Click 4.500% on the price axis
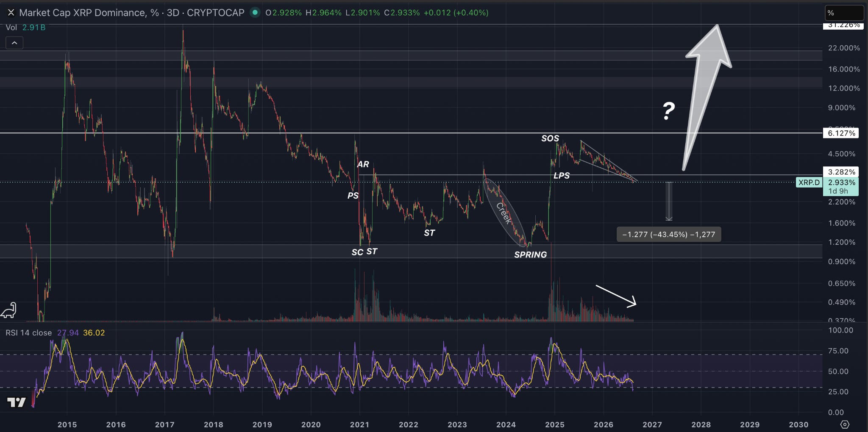The height and width of the screenshot is (432, 868). [x=842, y=154]
